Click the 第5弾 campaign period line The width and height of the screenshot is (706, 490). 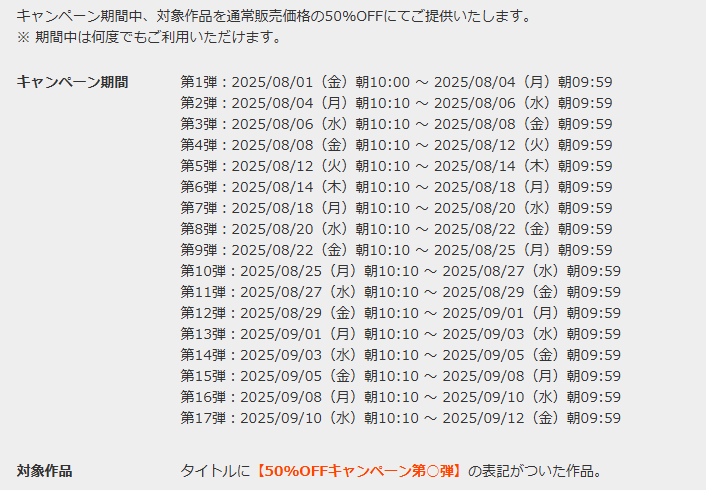click(396, 166)
